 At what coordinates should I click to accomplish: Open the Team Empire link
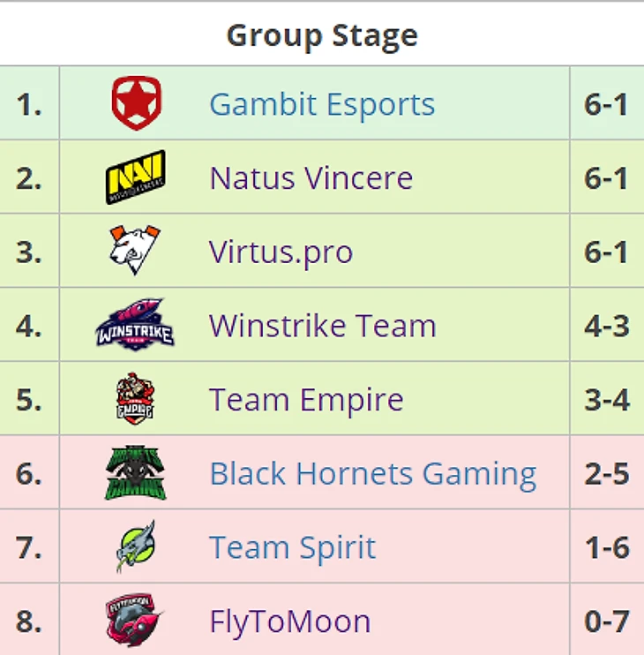[306, 400]
